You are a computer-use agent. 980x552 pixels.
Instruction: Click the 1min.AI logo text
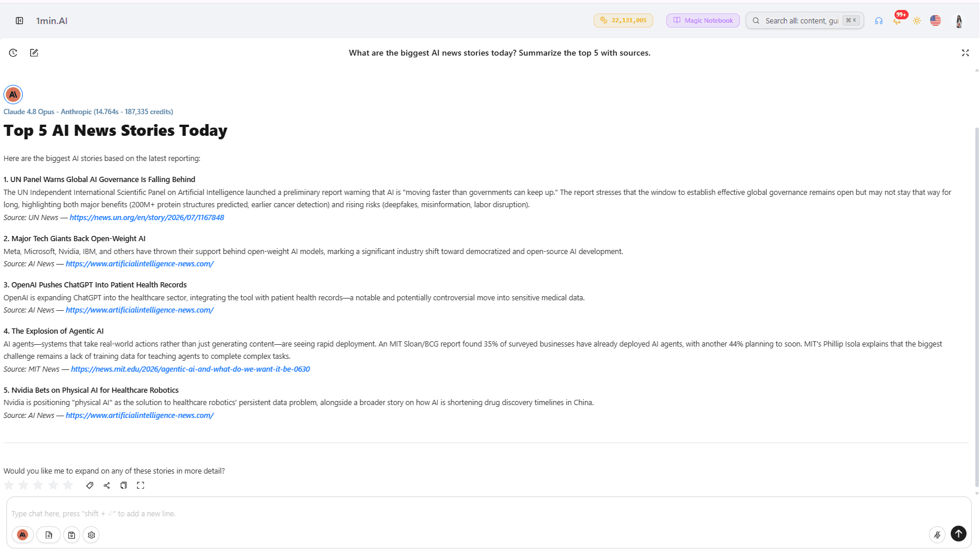[x=52, y=21]
